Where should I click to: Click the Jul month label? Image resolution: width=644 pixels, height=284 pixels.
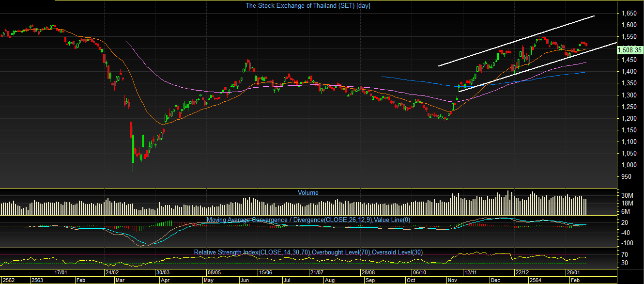click(288, 280)
